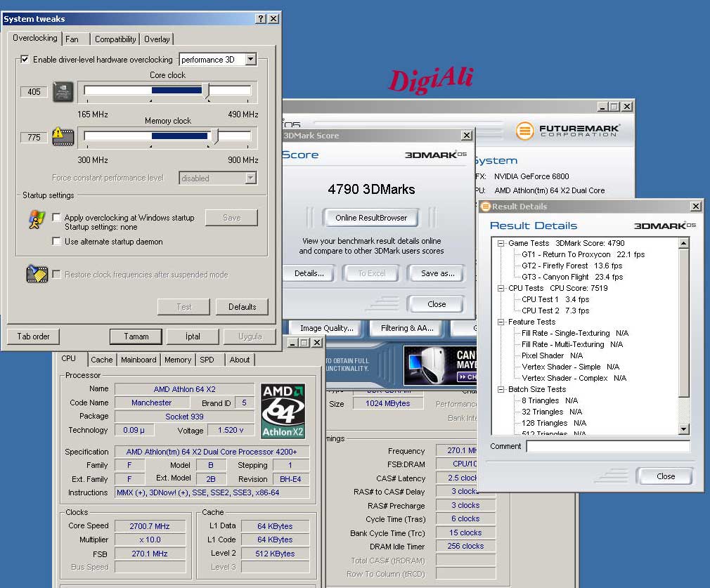This screenshot has width=710, height=588.
Task: Select 'Fill Rate - Multi-Texturing' result row
Action: [572, 344]
